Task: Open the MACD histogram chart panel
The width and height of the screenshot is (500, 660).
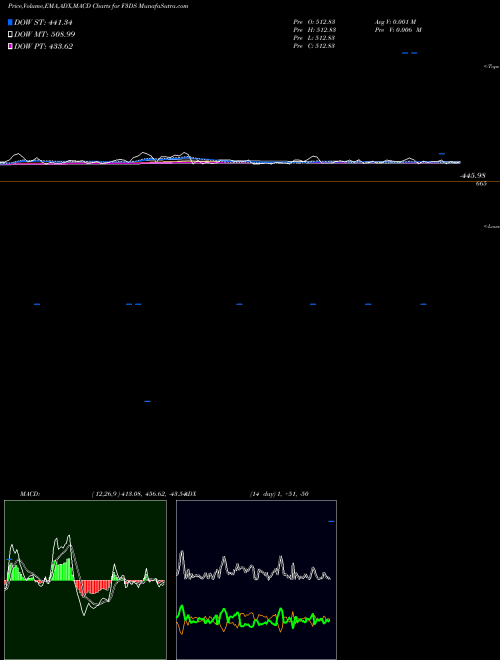Action: point(85,580)
